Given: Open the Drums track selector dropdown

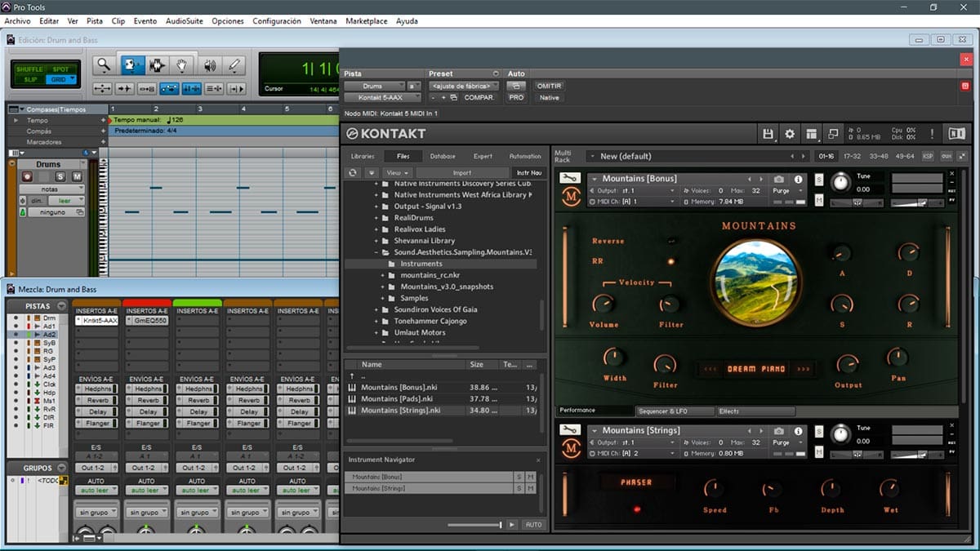Looking at the screenshot, I should 374,86.
